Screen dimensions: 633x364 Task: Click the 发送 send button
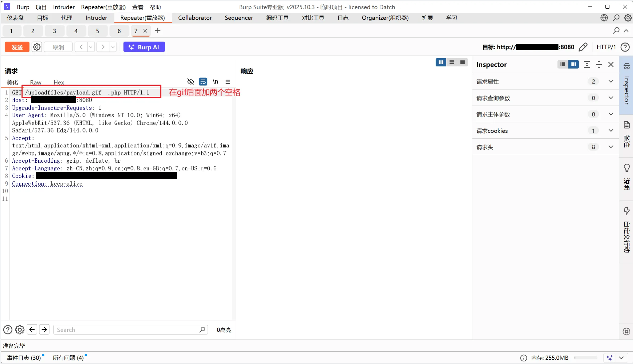tap(17, 47)
